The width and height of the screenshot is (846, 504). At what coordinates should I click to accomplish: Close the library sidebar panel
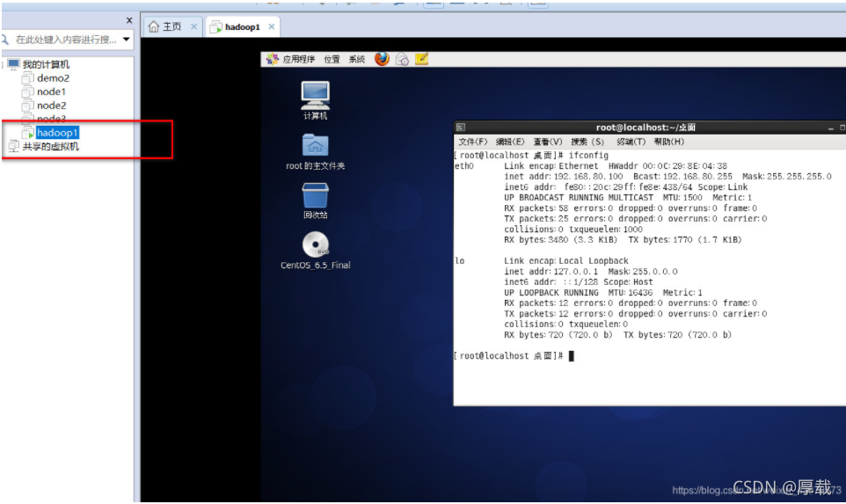[x=129, y=20]
